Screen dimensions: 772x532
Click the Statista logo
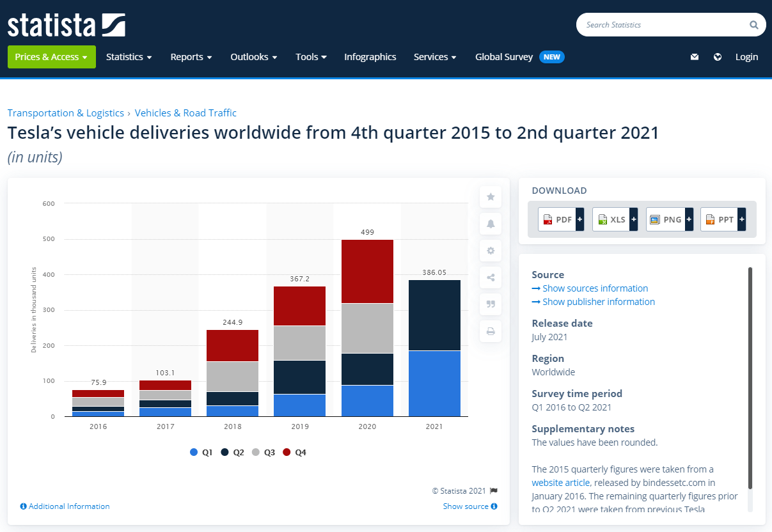[x=67, y=25]
